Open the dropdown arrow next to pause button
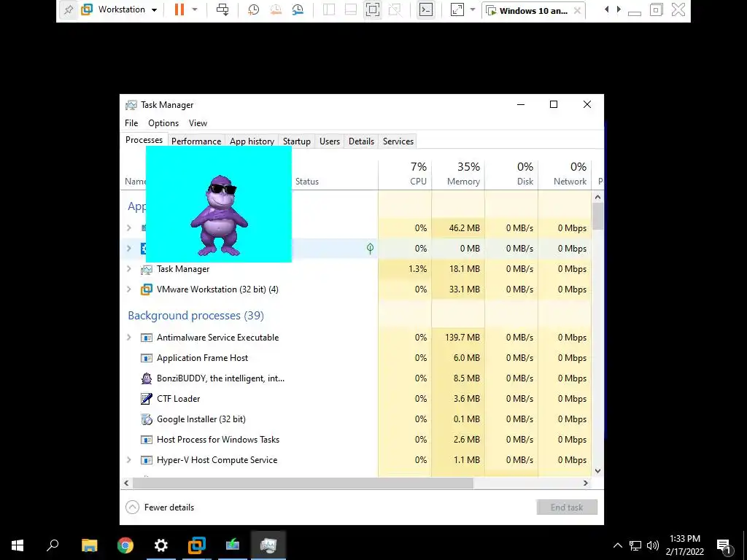 tap(194, 9)
